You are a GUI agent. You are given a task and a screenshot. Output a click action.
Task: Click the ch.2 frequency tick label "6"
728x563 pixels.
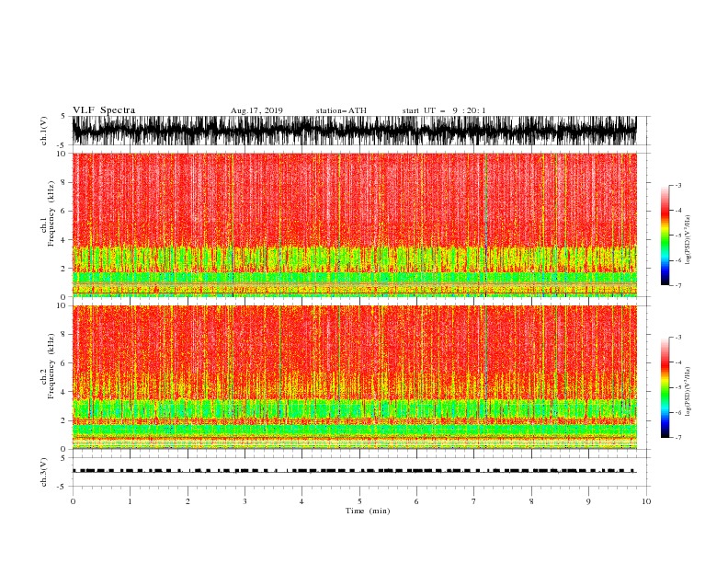63,363
